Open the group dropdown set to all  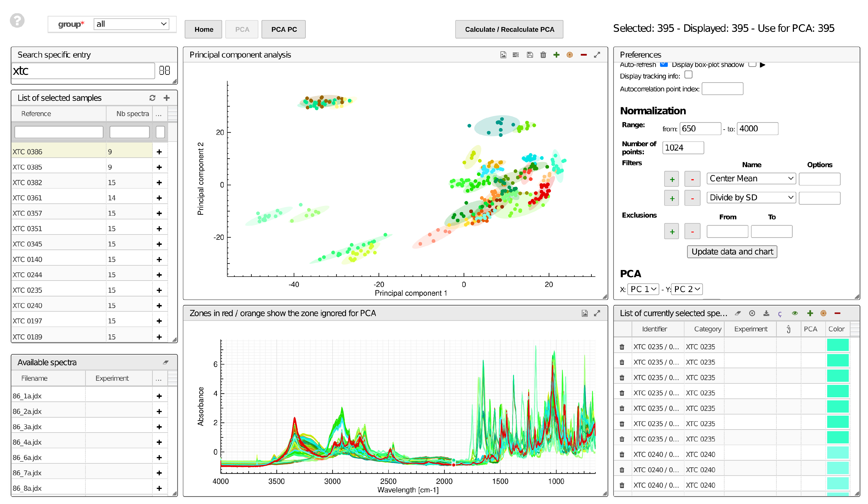pyautogui.click(x=131, y=24)
